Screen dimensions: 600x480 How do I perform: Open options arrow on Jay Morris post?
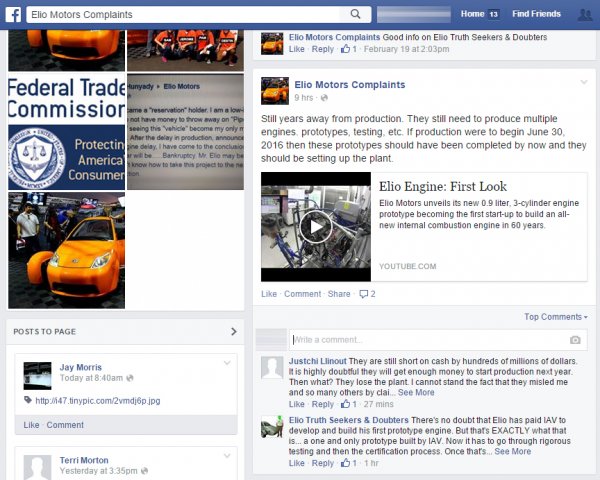pos(227,363)
